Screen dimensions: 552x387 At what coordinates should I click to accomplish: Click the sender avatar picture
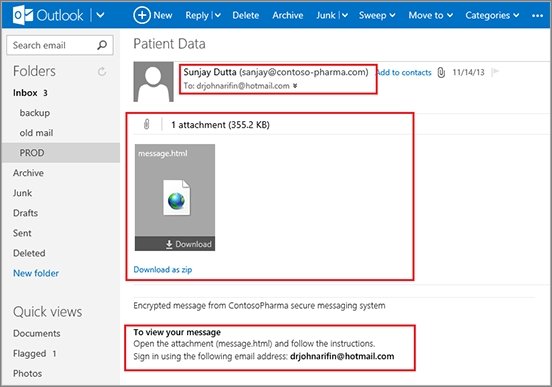coord(153,82)
